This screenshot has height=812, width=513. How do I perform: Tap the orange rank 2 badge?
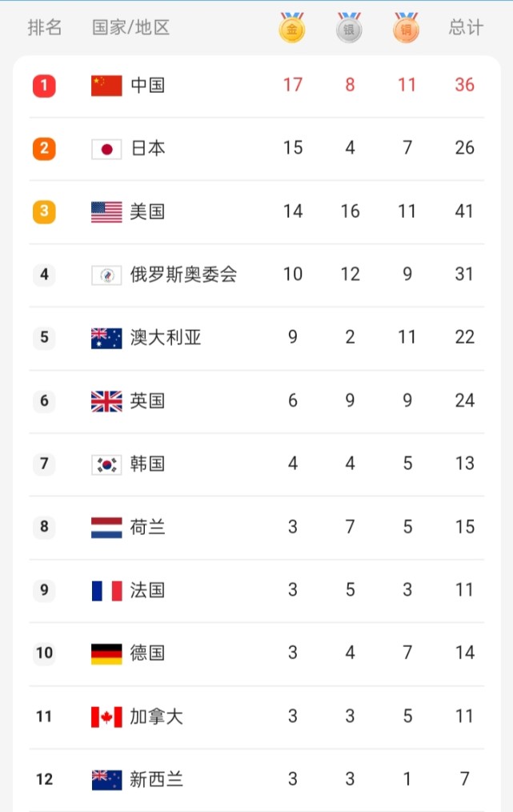click(44, 148)
